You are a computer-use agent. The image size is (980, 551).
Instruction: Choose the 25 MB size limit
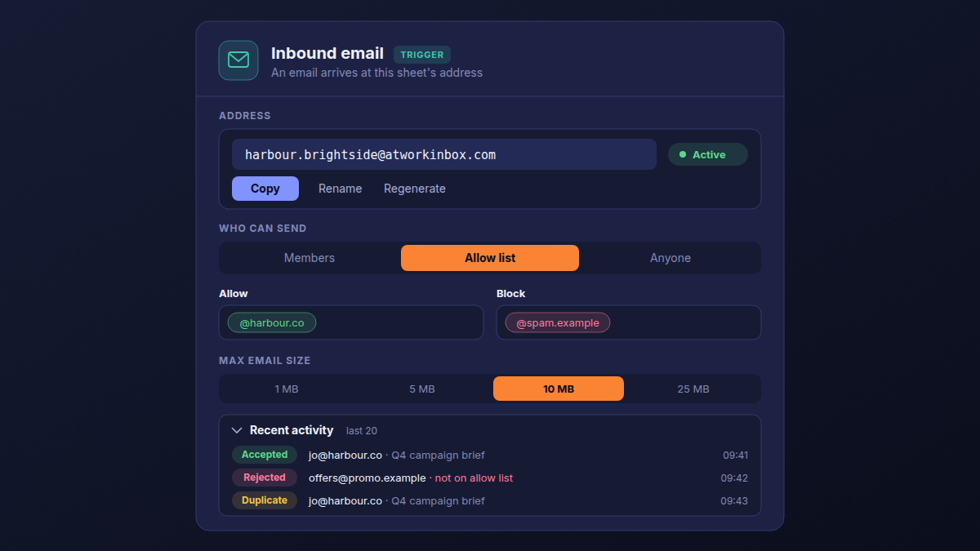(x=693, y=389)
